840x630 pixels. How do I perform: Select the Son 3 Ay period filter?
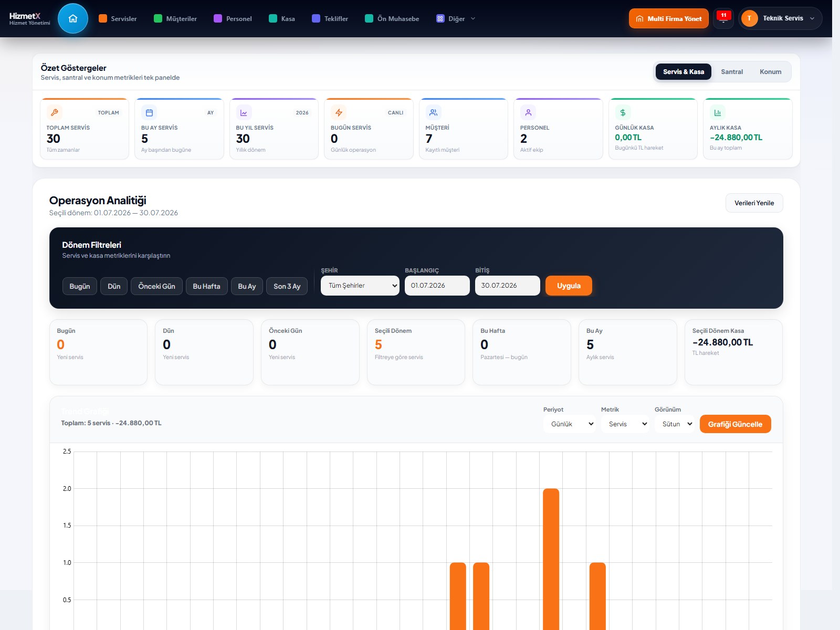pyautogui.click(x=287, y=286)
